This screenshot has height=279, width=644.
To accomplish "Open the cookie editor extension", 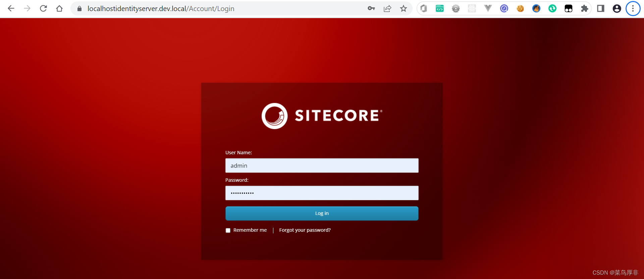I will [520, 8].
